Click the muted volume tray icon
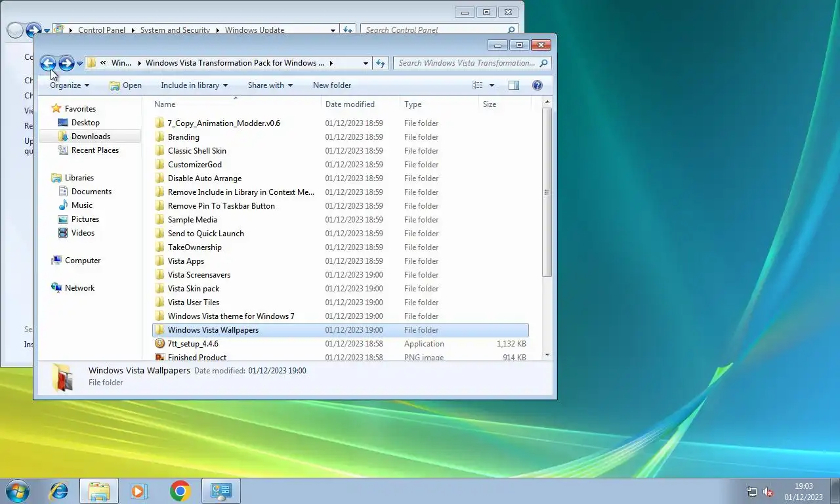This screenshot has width=840, height=504. coord(768,492)
